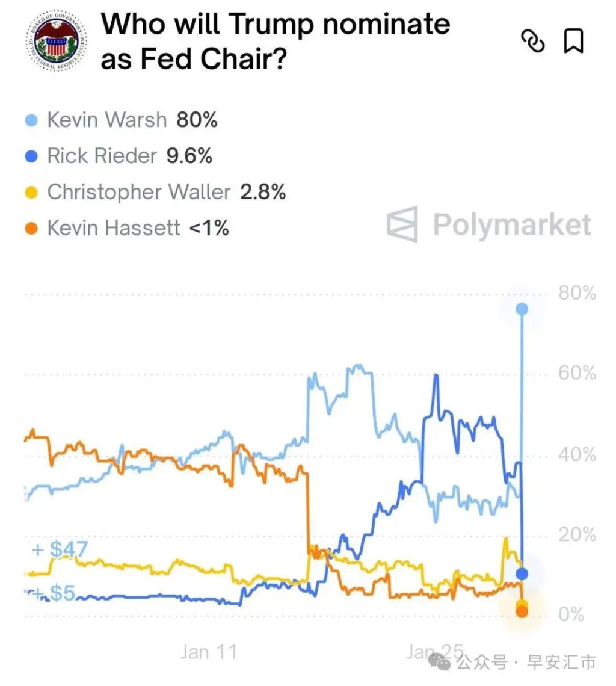Click the +$47 trade annotation
This screenshot has height=686, width=616.
tap(60, 549)
